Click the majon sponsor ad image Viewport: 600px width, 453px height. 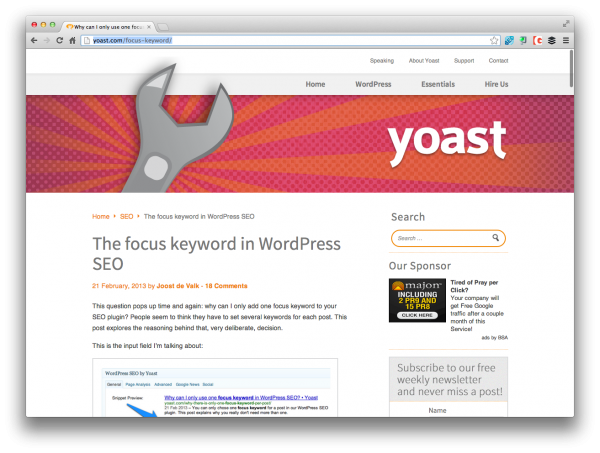417,300
